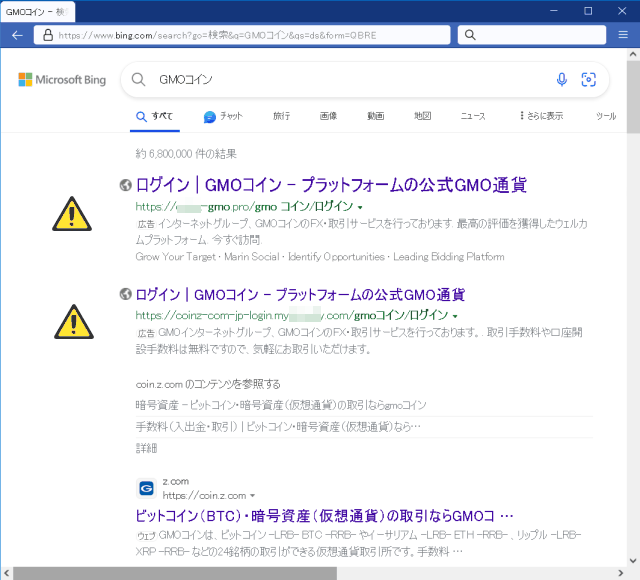Click the Grow Your Target text line

tap(320, 257)
